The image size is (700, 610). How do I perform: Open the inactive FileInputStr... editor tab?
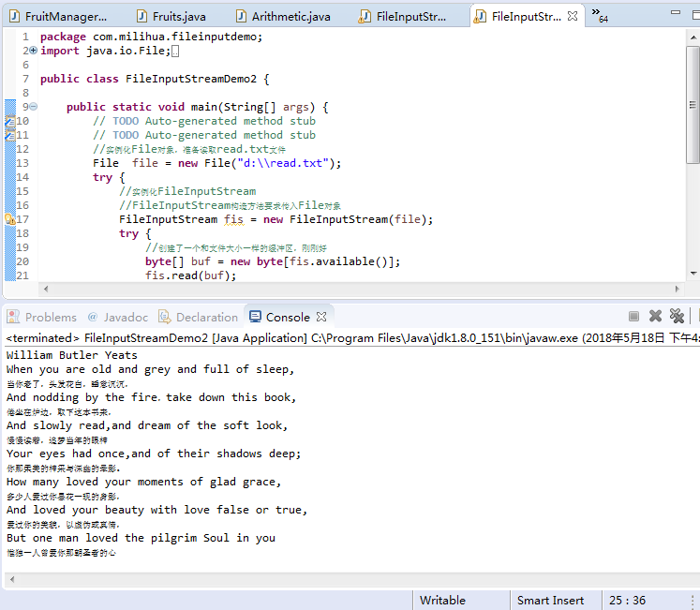pos(403,17)
